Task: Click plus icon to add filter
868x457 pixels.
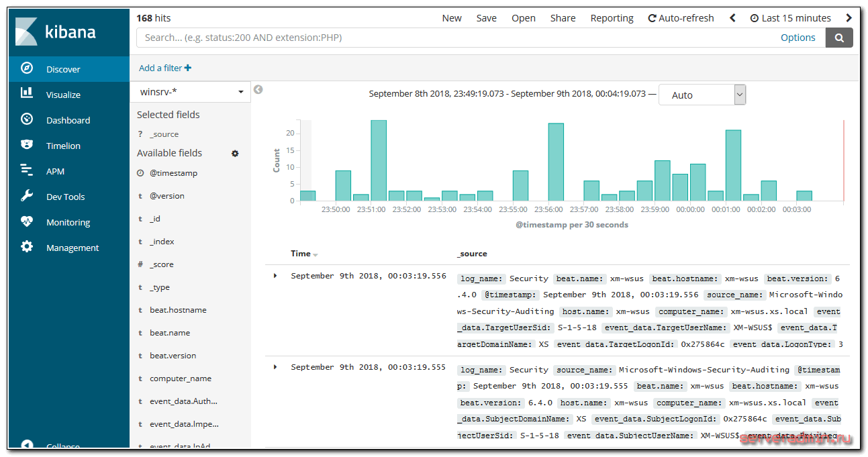Action: click(x=188, y=68)
